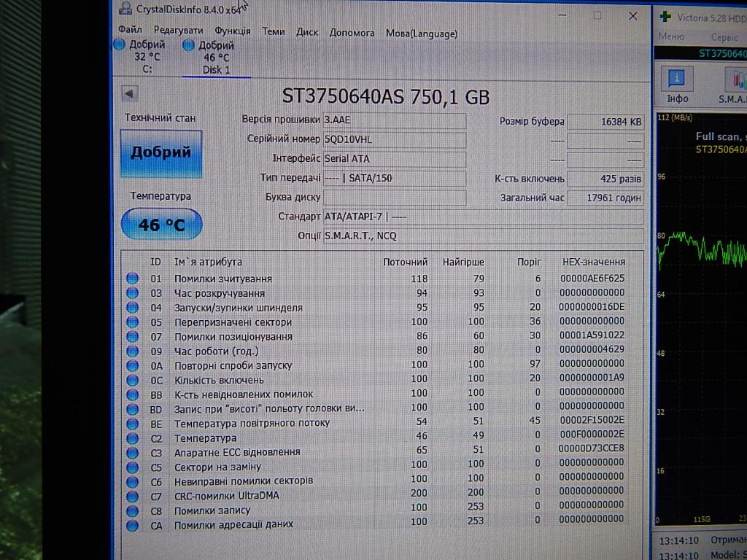Click the 16384 KB buffer size value
This screenshot has width=747, height=560.
[605, 122]
